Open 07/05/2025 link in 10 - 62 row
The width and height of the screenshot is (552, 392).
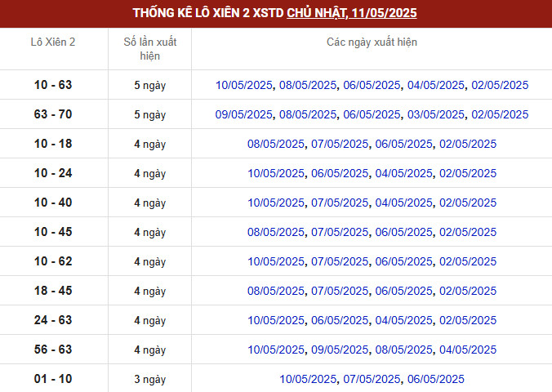tap(340, 261)
